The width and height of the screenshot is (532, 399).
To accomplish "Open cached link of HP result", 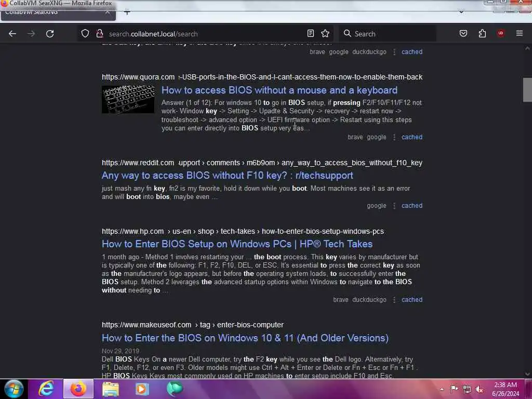I will tap(412, 300).
